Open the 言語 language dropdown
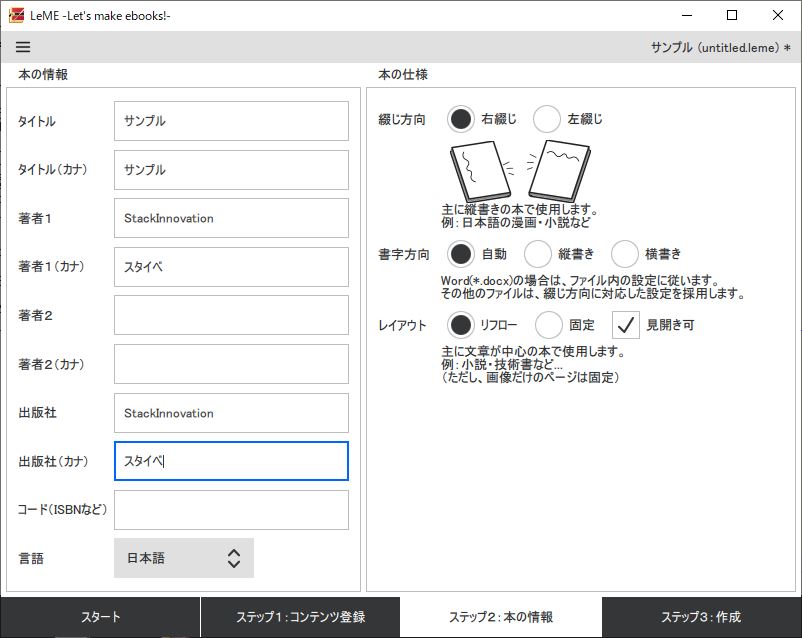802x638 pixels. 184,558
